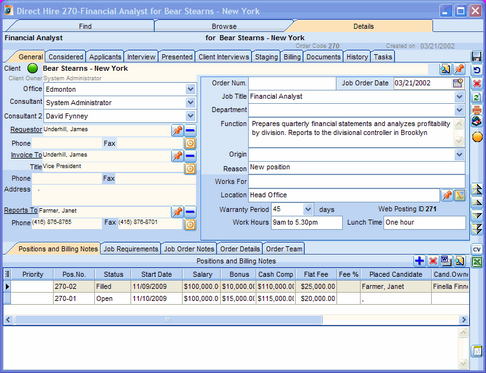
Task: Click the horizontal scrollbar thumb in positions grid
Action: pyautogui.click(x=168, y=320)
